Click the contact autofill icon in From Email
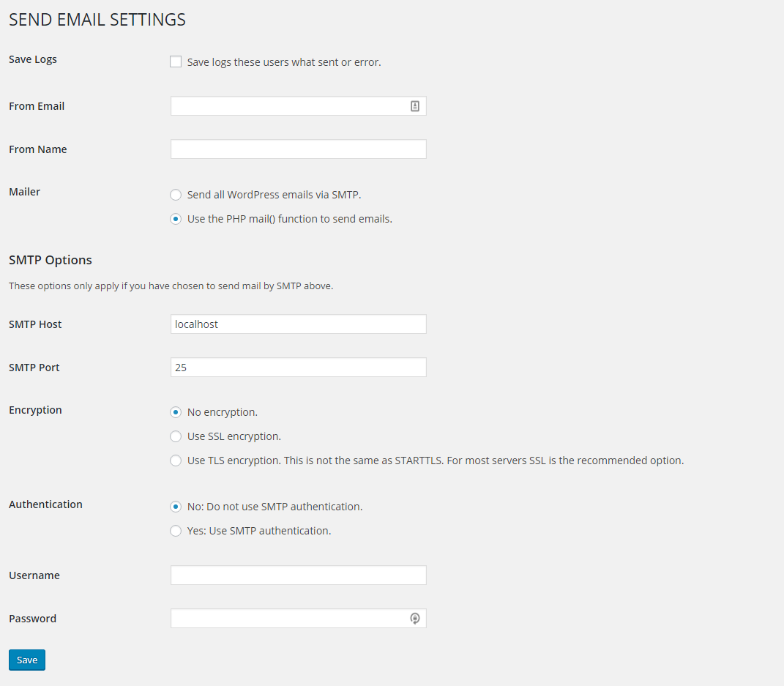The image size is (784, 686). [415, 106]
